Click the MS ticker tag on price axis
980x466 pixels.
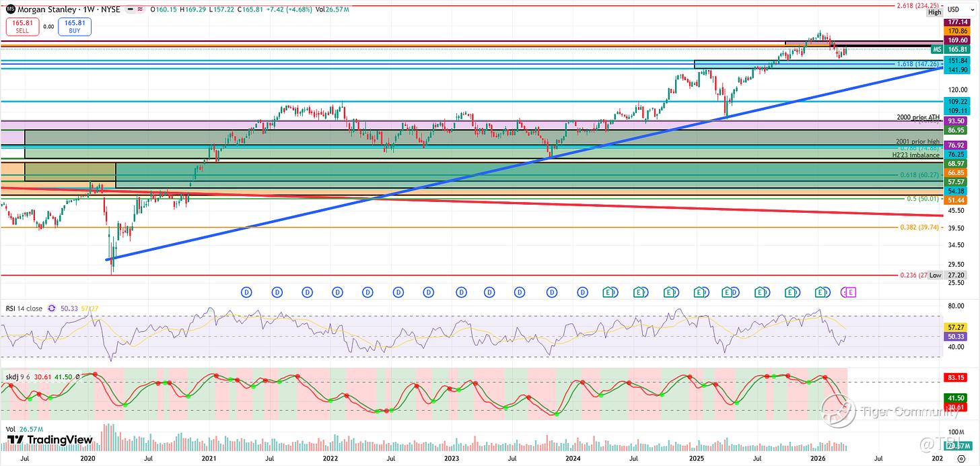pyautogui.click(x=937, y=50)
